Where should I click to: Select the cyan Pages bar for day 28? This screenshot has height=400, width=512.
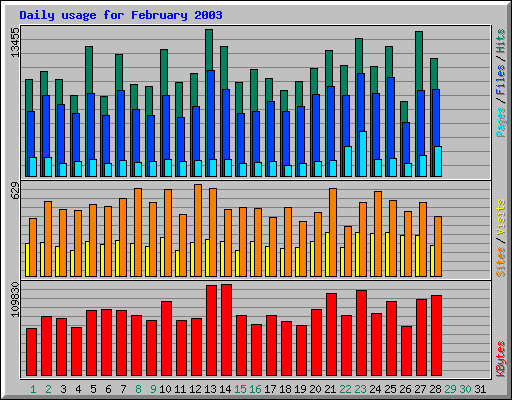pos(438,161)
